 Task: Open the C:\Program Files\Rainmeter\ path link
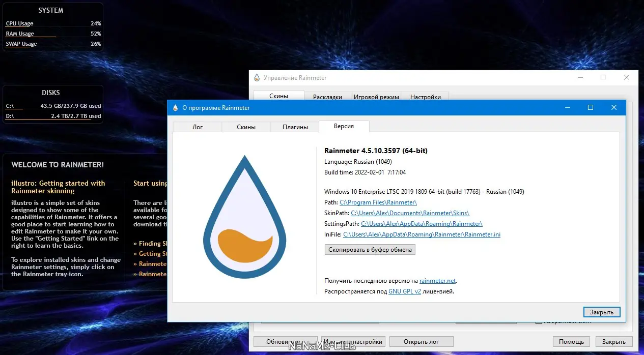[x=378, y=202]
